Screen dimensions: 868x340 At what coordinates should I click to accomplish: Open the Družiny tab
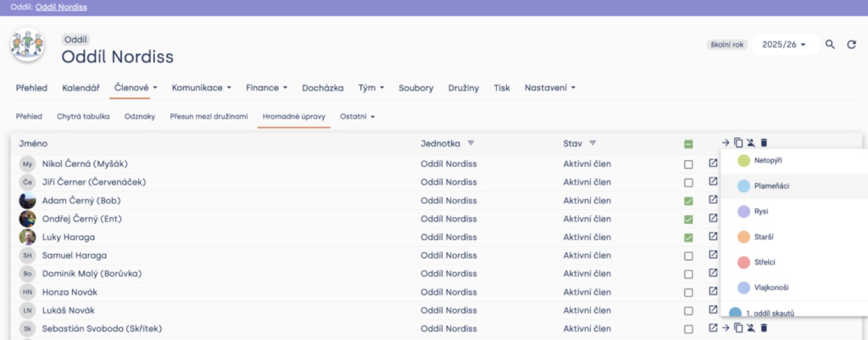[464, 88]
